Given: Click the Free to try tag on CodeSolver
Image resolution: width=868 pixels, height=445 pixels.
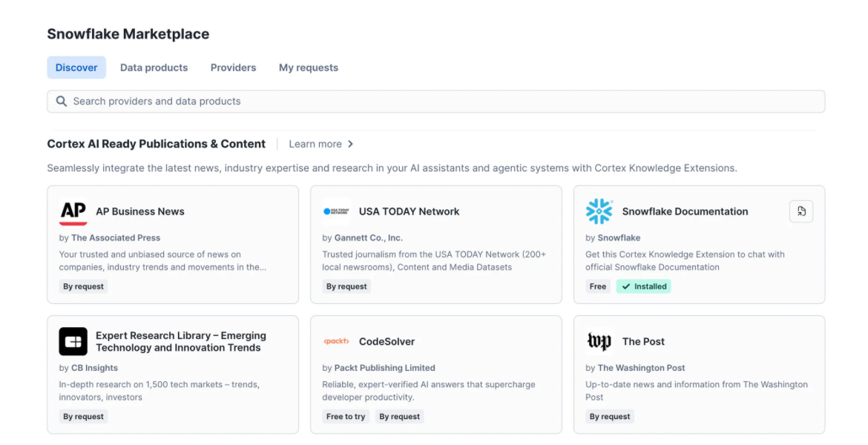Looking at the screenshot, I should [x=346, y=417].
